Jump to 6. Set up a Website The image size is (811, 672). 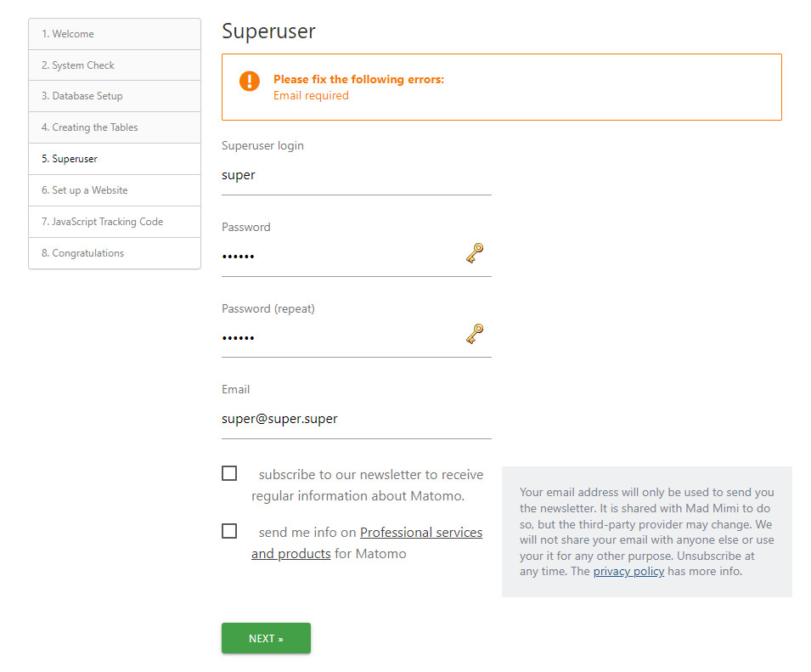(x=115, y=190)
